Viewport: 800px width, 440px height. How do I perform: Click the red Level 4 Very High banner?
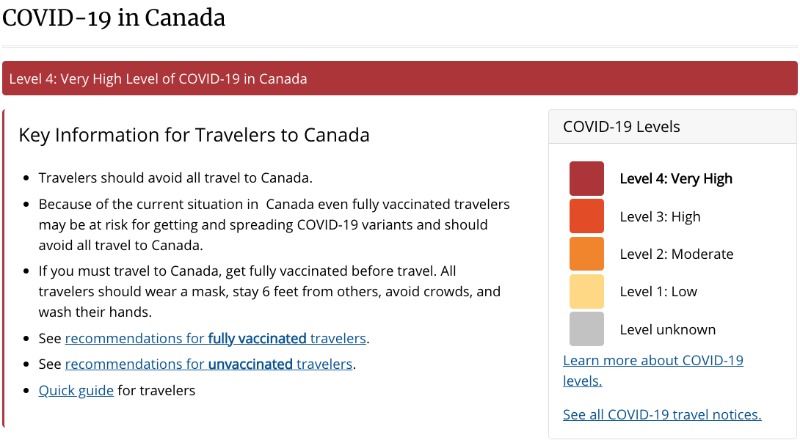[x=399, y=79]
